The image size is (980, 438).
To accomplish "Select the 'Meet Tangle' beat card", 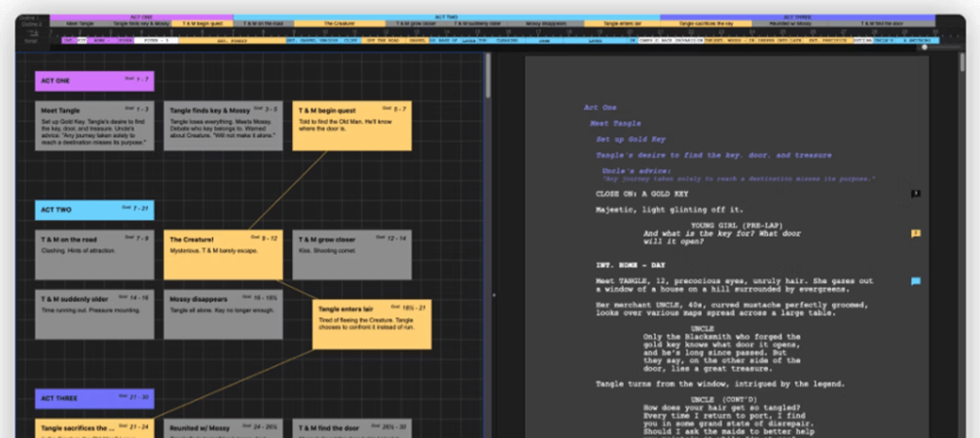I will (94, 126).
